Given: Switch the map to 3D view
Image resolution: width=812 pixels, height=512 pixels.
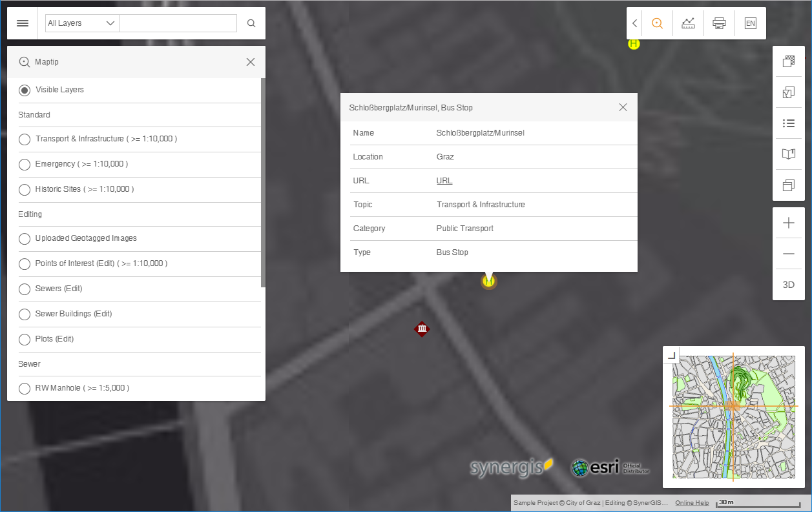Looking at the screenshot, I should click(x=788, y=284).
